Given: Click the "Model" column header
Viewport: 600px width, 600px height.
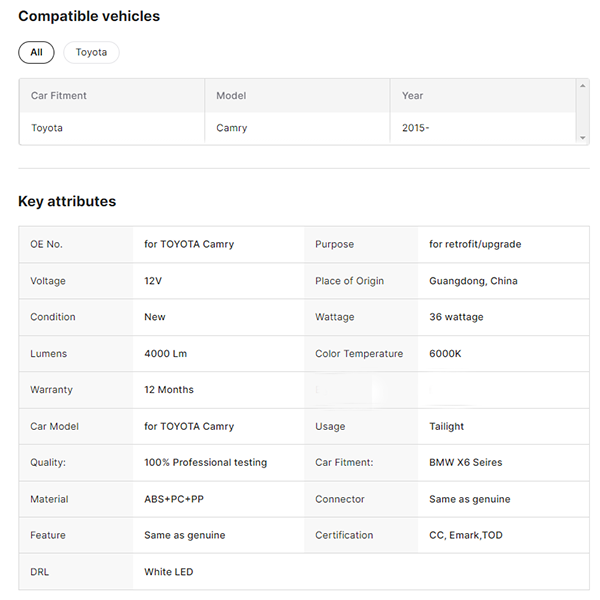Looking at the screenshot, I should (x=231, y=96).
